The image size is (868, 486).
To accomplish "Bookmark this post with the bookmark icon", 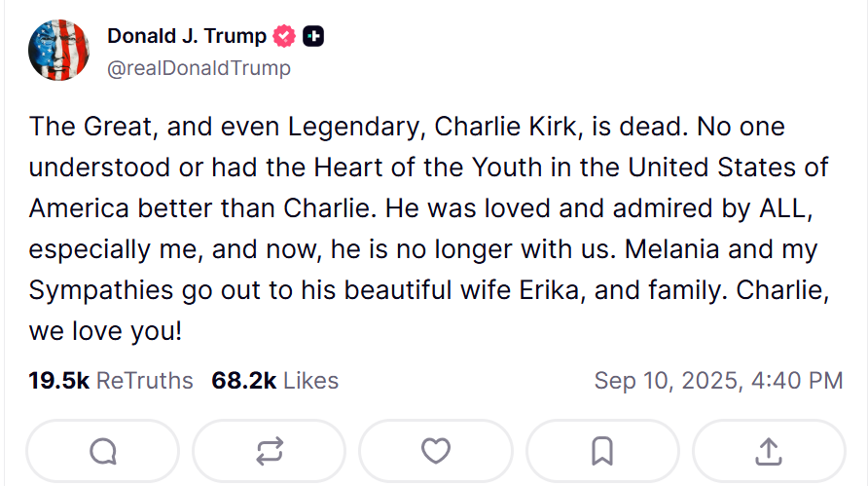I will click(x=602, y=451).
